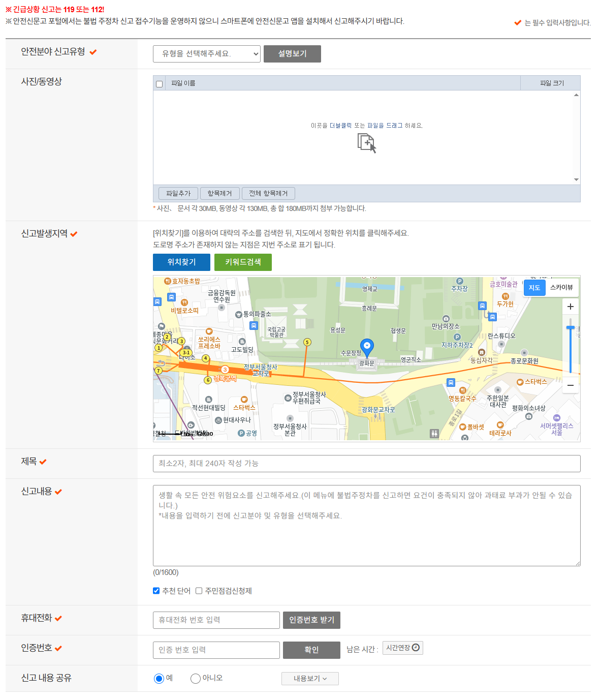Click the police icon beside 통의파출소
Viewport: 600px width, 700px height.
[x=239, y=314]
